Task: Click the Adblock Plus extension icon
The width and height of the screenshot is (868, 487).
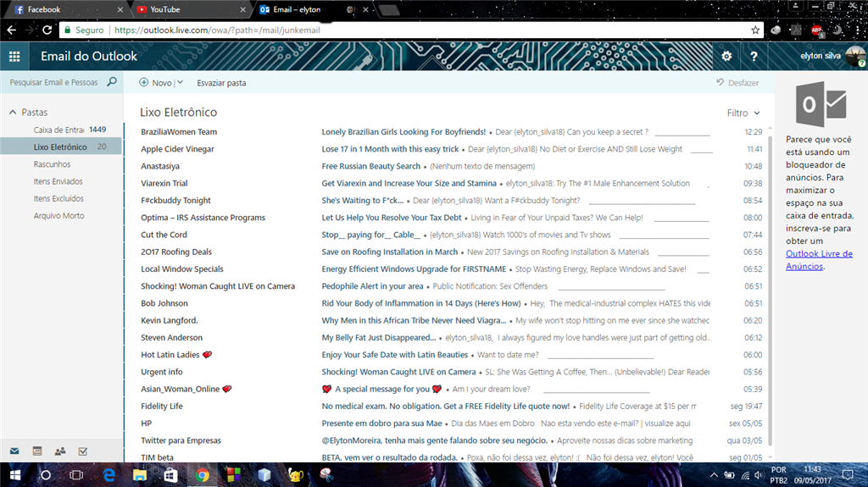Action: pyautogui.click(x=816, y=30)
